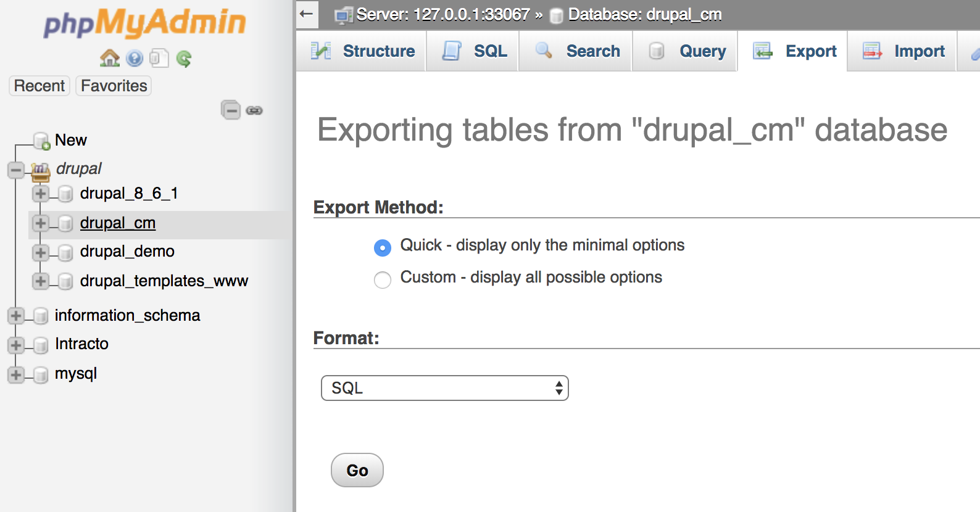
Task: Open the SQL documentation page icon
Action: pyautogui.click(x=159, y=58)
